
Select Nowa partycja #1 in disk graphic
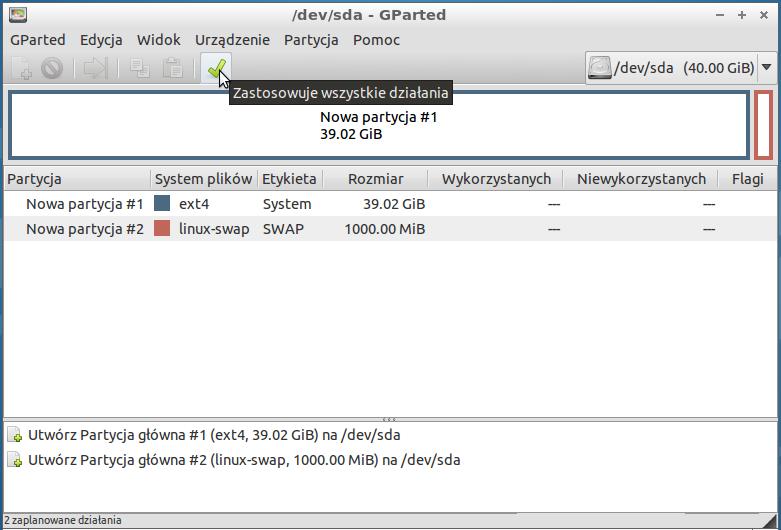379,125
